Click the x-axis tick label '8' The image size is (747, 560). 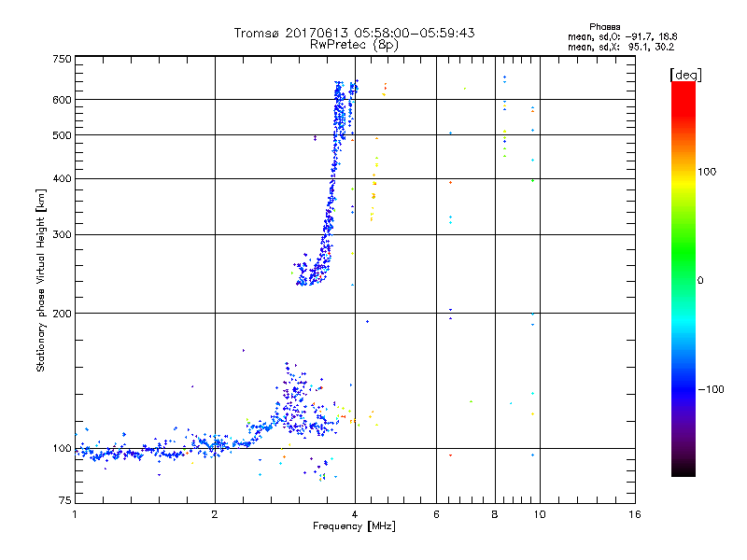click(495, 514)
